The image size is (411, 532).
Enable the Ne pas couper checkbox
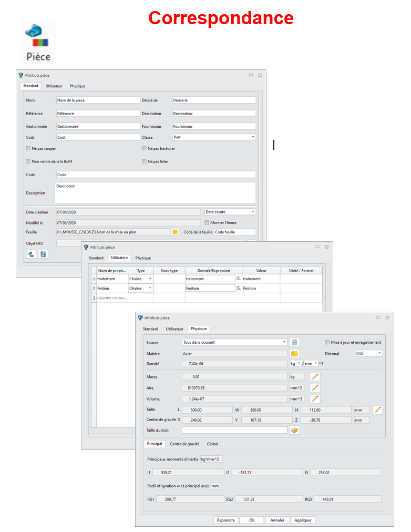[28, 148]
